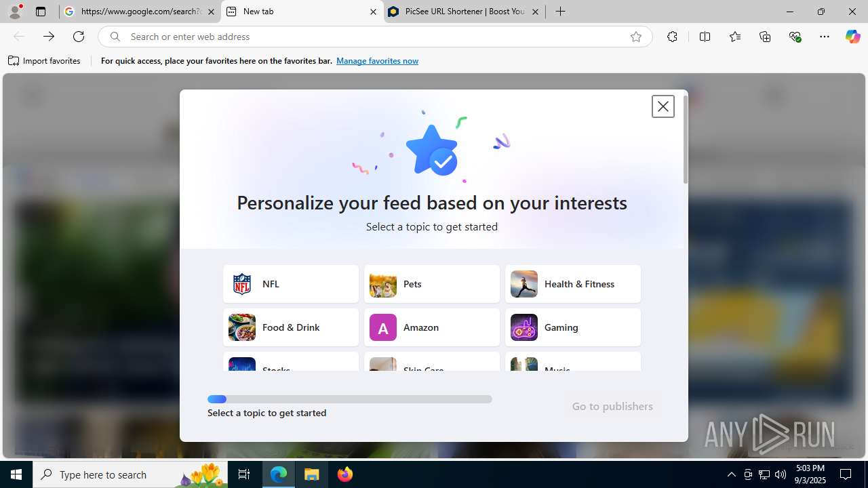Close the personalize feed dialog
The width and height of the screenshot is (868, 488).
pos(663,106)
